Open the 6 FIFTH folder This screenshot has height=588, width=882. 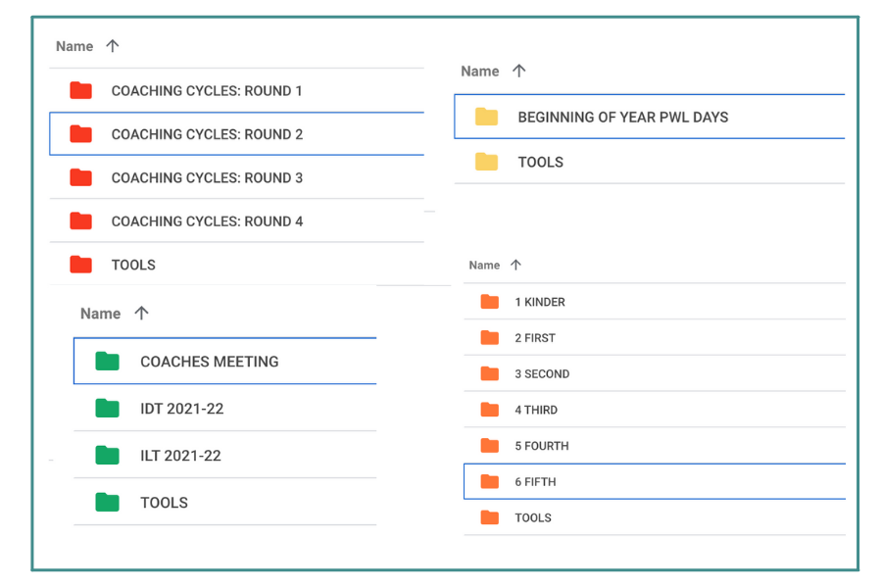(x=535, y=482)
